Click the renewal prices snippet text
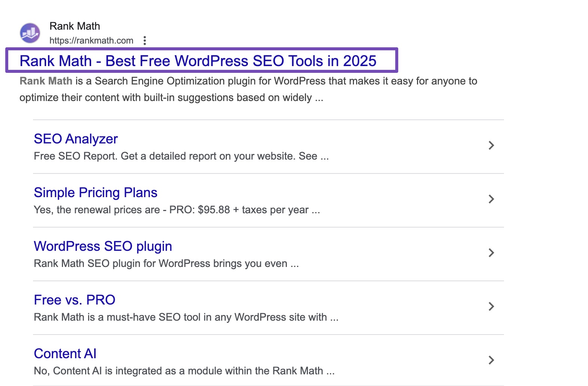This screenshot has width=588, height=386. tap(177, 210)
